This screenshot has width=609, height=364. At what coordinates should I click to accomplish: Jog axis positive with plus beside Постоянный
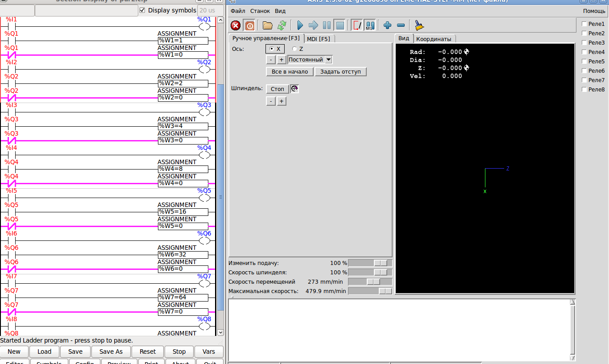[x=282, y=59]
